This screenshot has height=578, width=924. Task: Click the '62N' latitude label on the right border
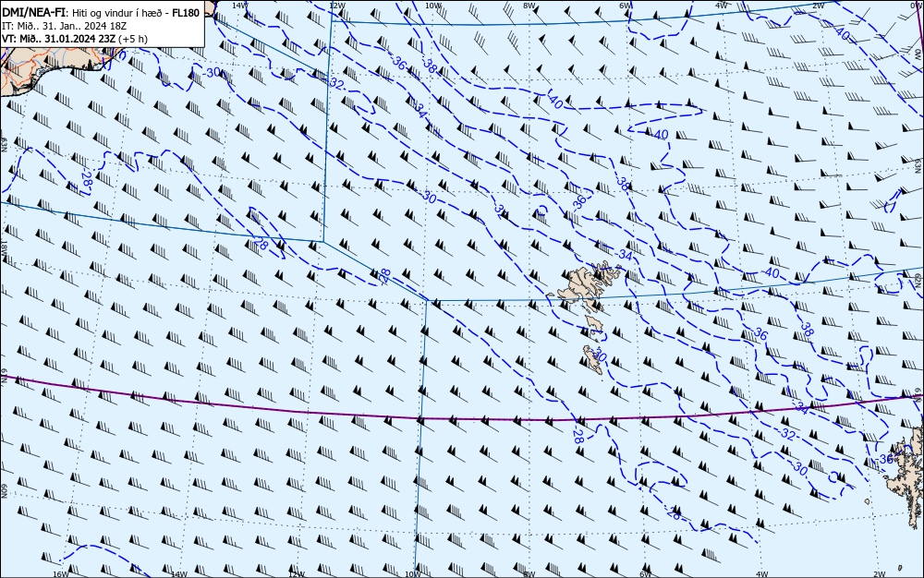pyautogui.click(x=919, y=279)
